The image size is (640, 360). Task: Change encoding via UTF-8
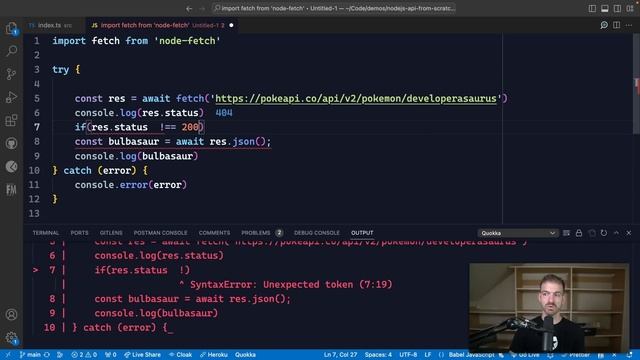[408, 355]
